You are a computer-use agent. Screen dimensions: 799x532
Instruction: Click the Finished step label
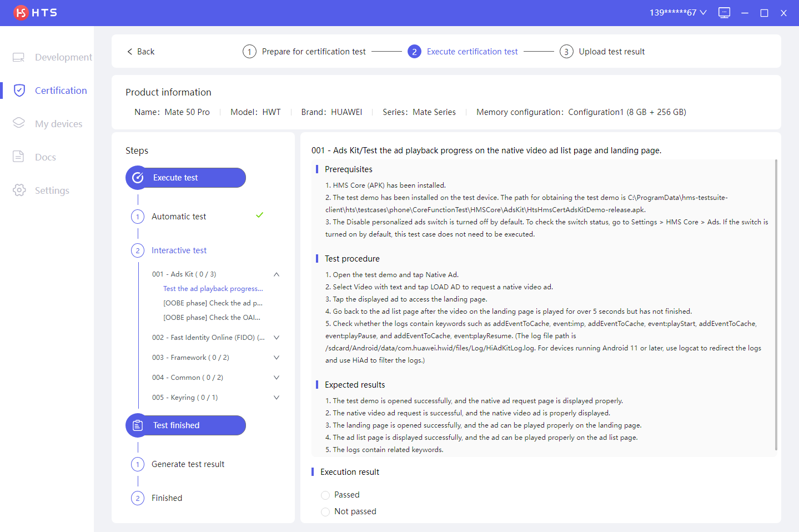167,498
